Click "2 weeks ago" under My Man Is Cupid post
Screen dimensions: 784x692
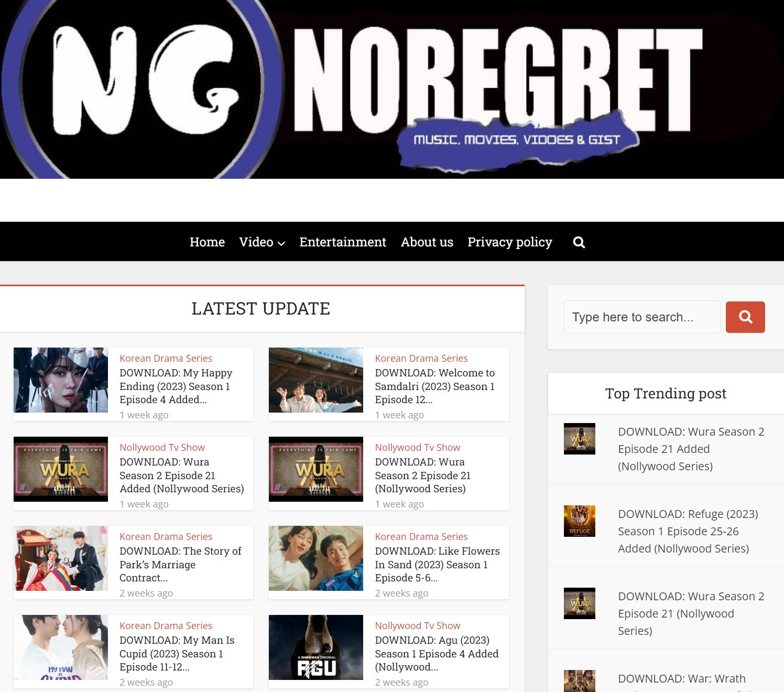[x=146, y=682]
